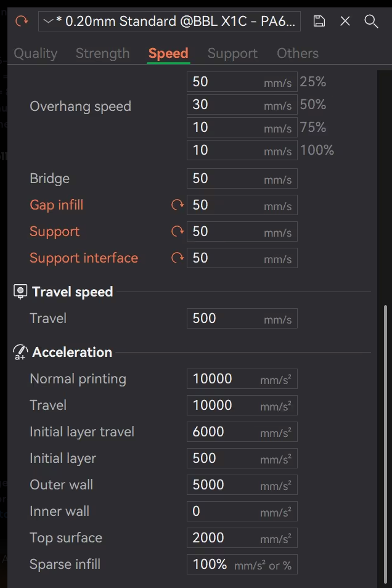Edit the Sparse infill acceleration field
Screen dimensions: 392x588
[242, 565]
